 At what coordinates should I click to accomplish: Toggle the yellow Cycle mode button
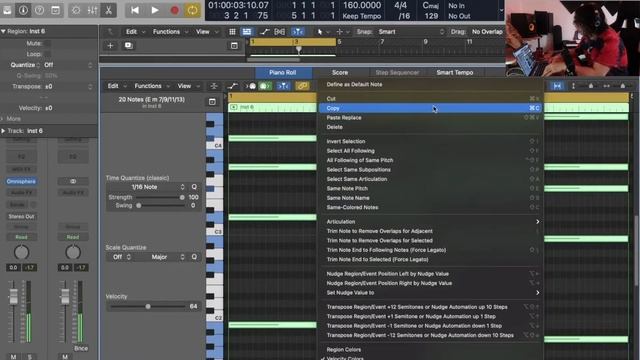[192, 10]
